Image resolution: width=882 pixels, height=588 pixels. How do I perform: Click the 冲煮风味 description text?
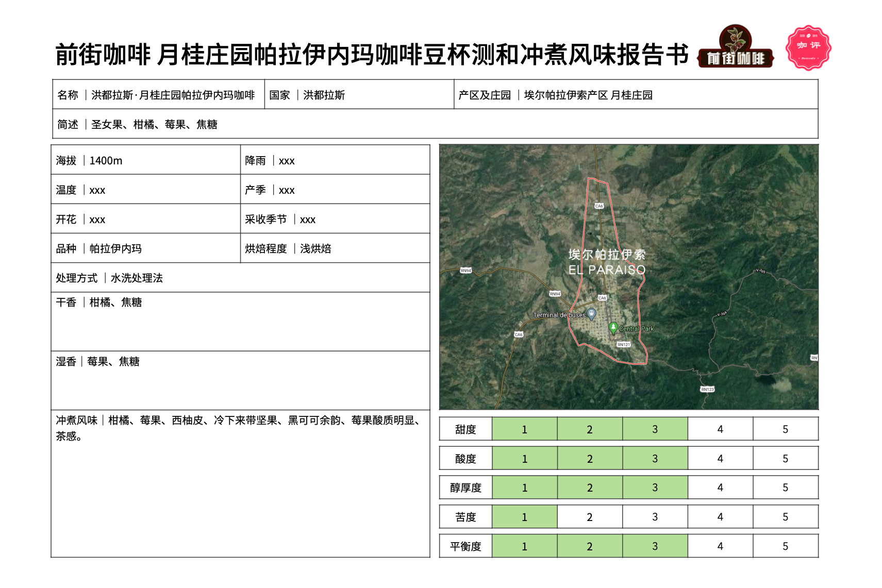click(x=240, y=428)
